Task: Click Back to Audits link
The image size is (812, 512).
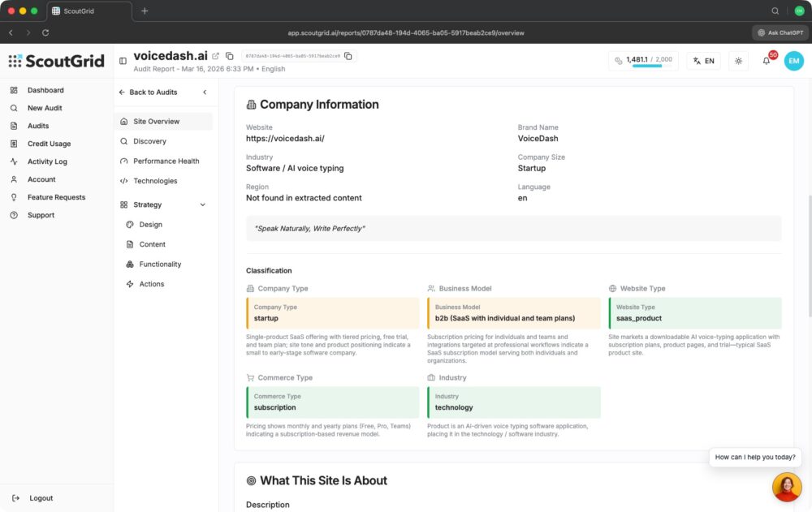Action: click(x=153, y=93)
